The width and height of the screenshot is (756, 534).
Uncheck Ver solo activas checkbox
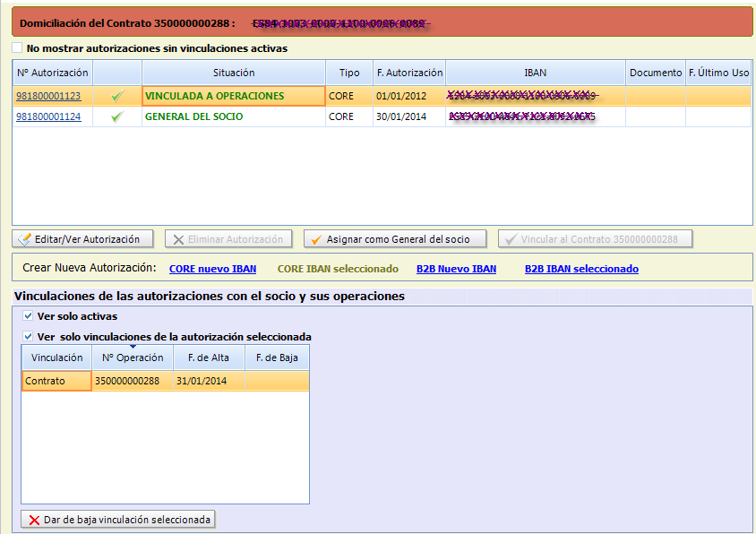pyautogui.click(x=29, y=316)
